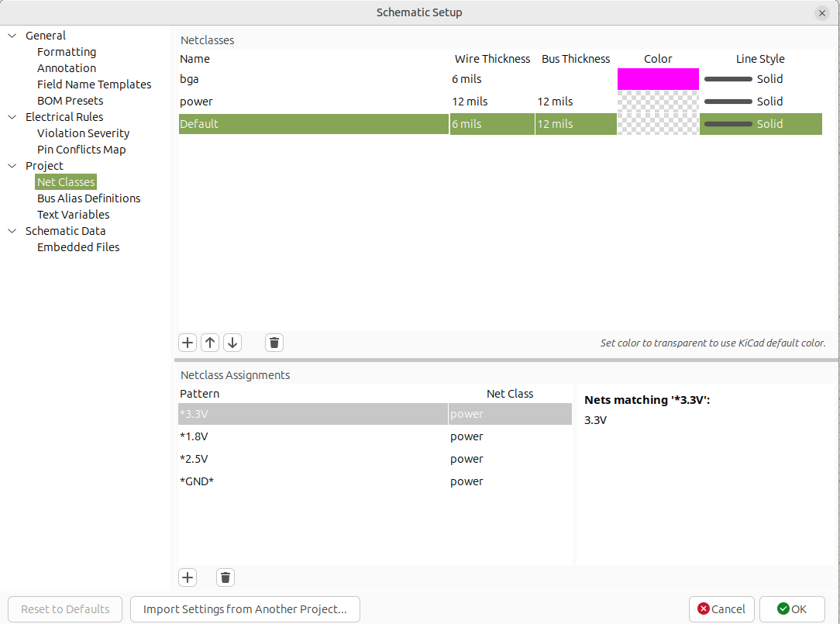Collapse the Schematic Data section
Viewport: 840px width, 624px height.
coord(12,231)
